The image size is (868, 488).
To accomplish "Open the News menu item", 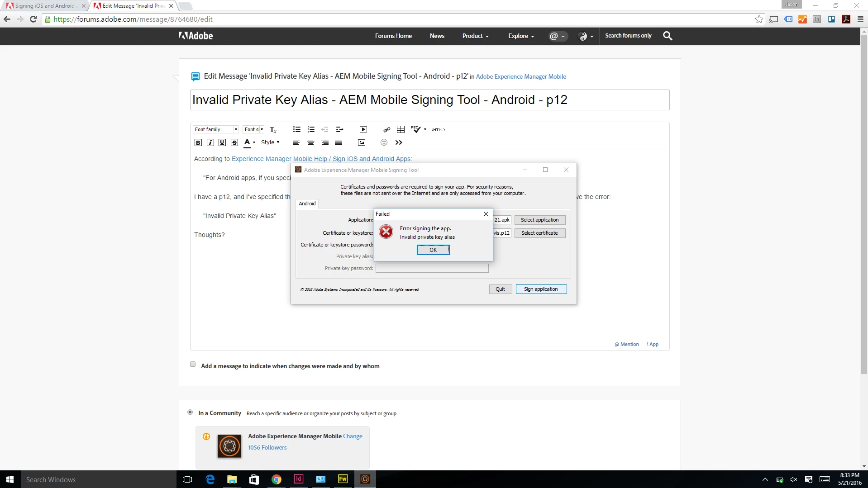I will [437, 36].
